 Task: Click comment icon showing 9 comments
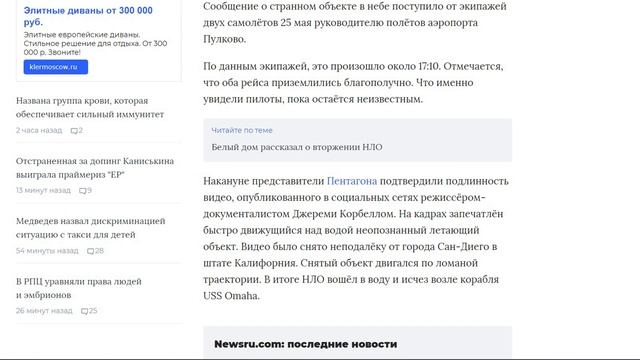pos(82,191)
